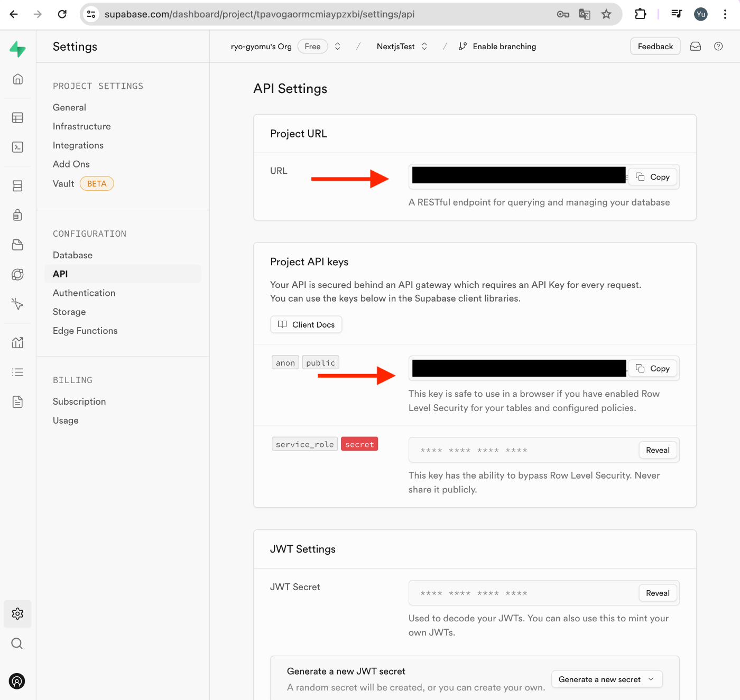740x700 pixels.
Task: Copy the anon public key
Action: (653, 368)
